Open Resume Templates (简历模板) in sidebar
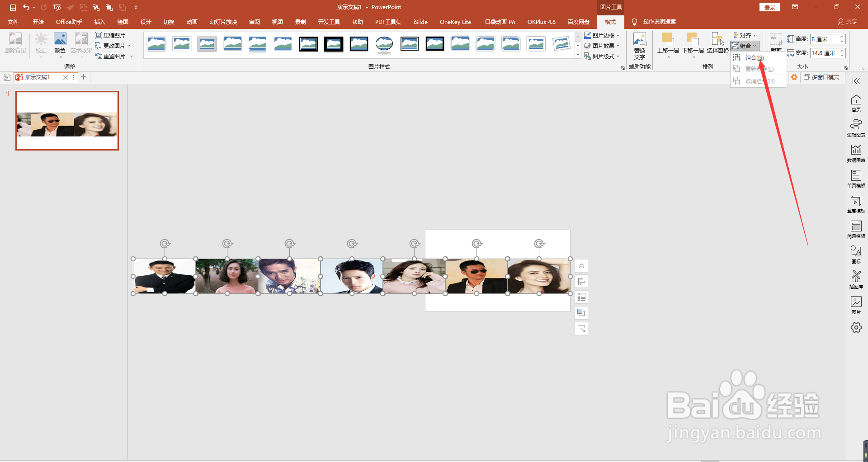868x462 pixels. tap(856, 230)
